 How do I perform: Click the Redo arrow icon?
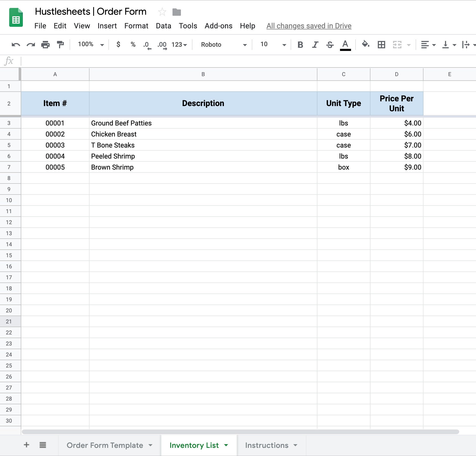pyautogui.click(x=31, y=45)
